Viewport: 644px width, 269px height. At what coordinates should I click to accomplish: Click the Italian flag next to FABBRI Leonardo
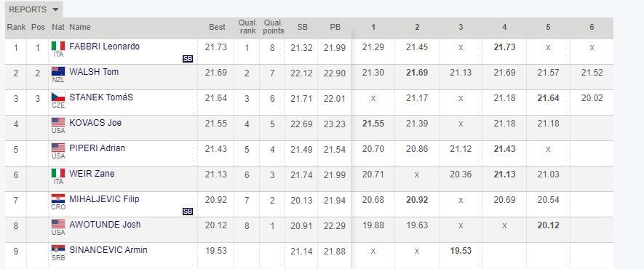[x=58, y=46]
